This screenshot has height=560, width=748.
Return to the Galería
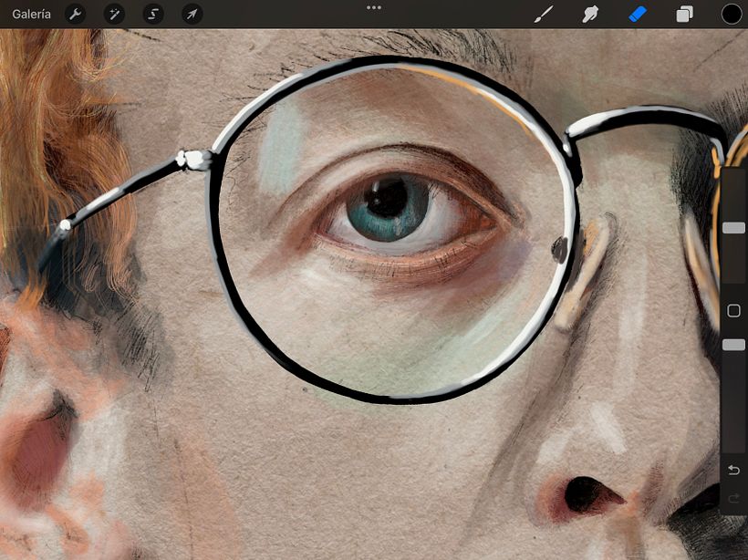pos(31,14)
